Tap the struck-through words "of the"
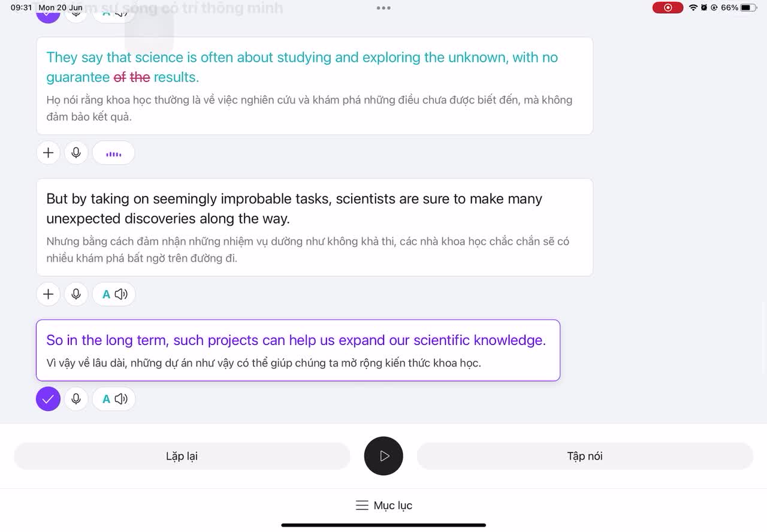 tap(132, 77)
